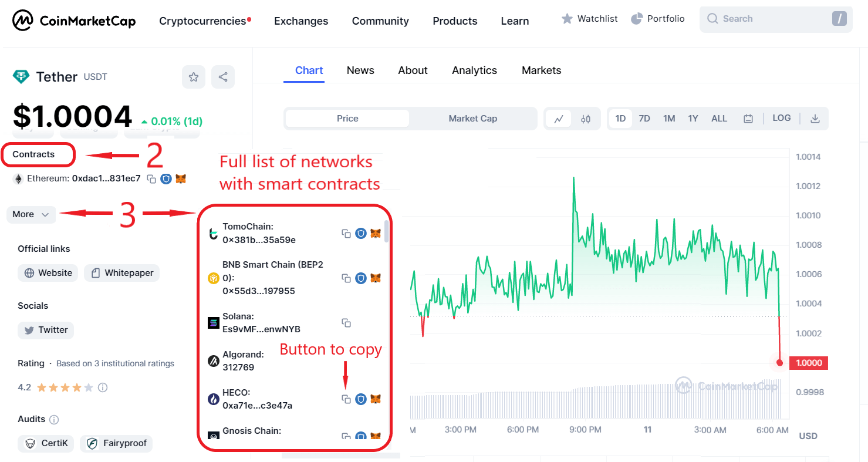This screenshot has width=868, height=462.
Task: Click the rating info icon
Action: pos(103,387)
